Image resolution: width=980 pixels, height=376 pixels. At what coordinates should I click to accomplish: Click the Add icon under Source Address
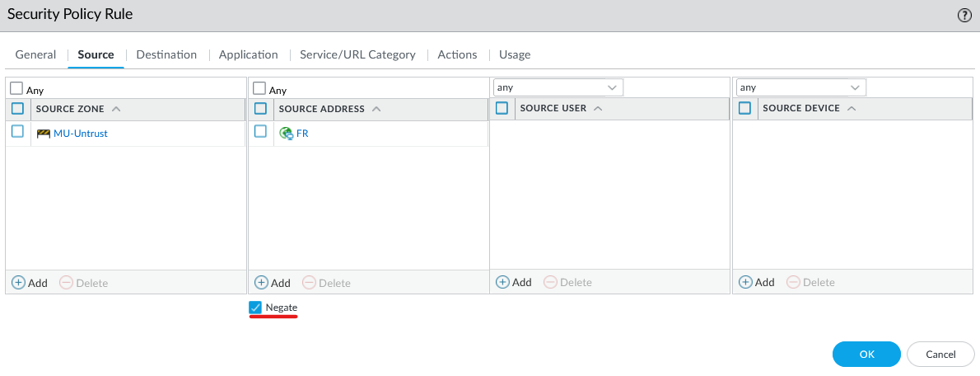[x=261, y=283]
